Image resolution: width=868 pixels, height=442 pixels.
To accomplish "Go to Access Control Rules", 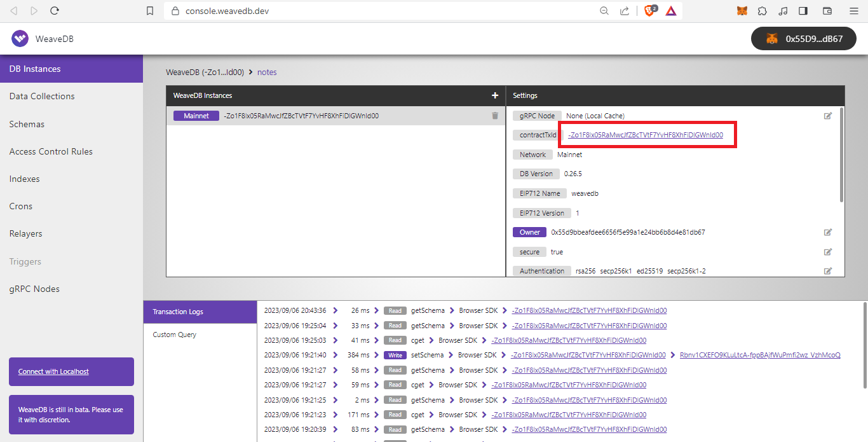I will click(x=51, y=151).
